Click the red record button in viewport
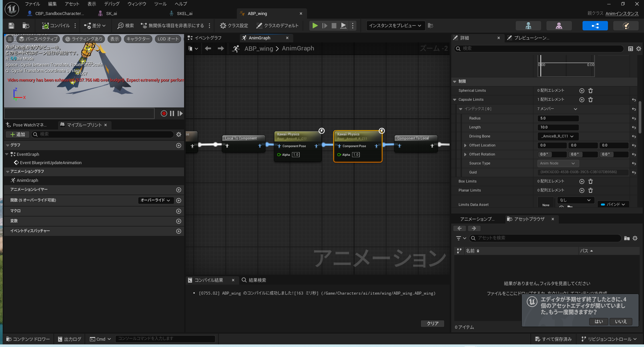644x347 pixels. pos(164,113)
